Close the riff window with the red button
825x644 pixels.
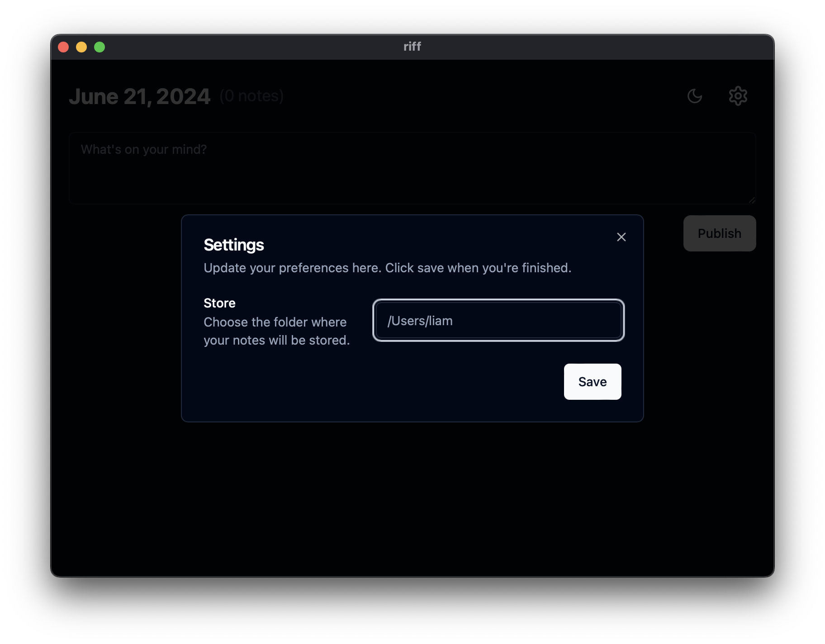click(63, 47)
